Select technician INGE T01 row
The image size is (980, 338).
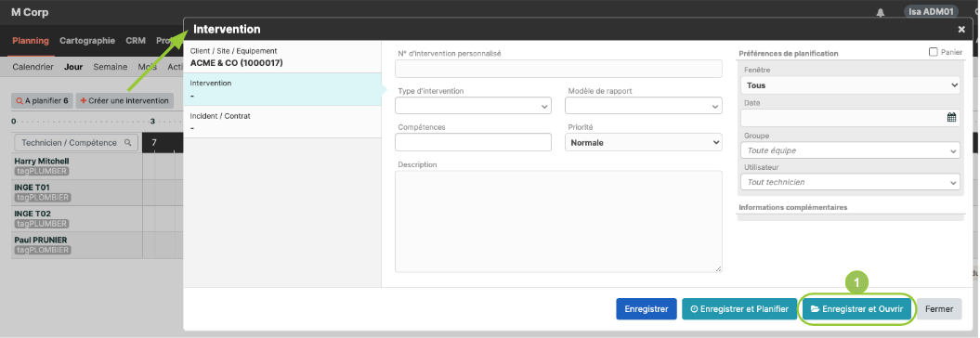point(77,192)
